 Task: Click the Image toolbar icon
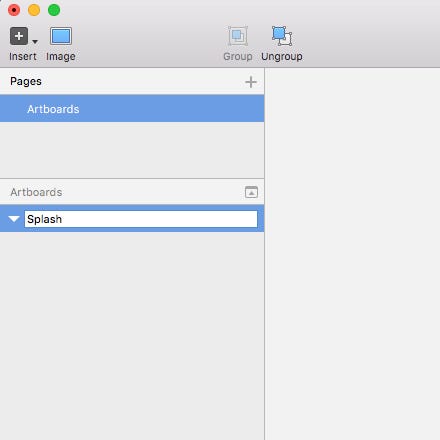coord(61,36)
